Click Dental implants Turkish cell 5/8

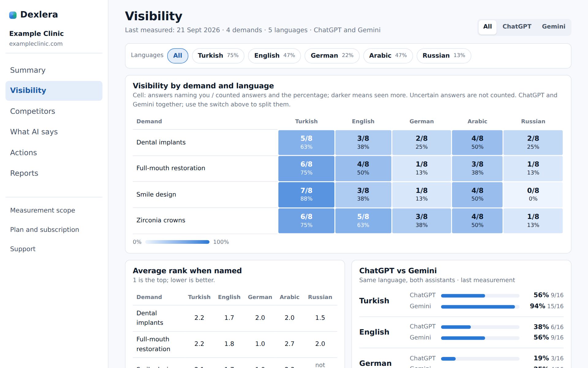point(306,143)
